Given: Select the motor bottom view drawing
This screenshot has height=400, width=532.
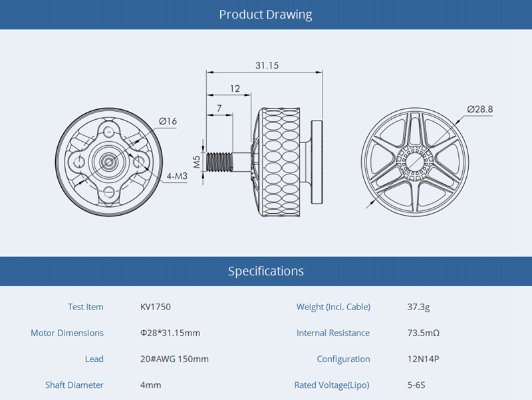Looking at the screenshot, I should coord(108,161).
